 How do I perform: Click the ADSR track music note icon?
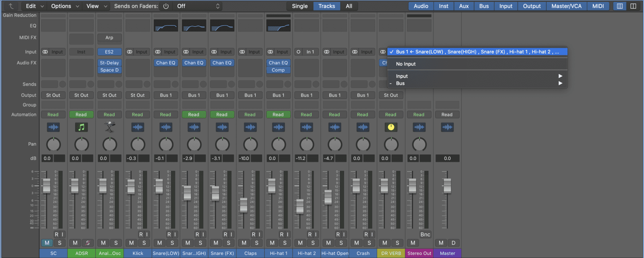(81, 127)
